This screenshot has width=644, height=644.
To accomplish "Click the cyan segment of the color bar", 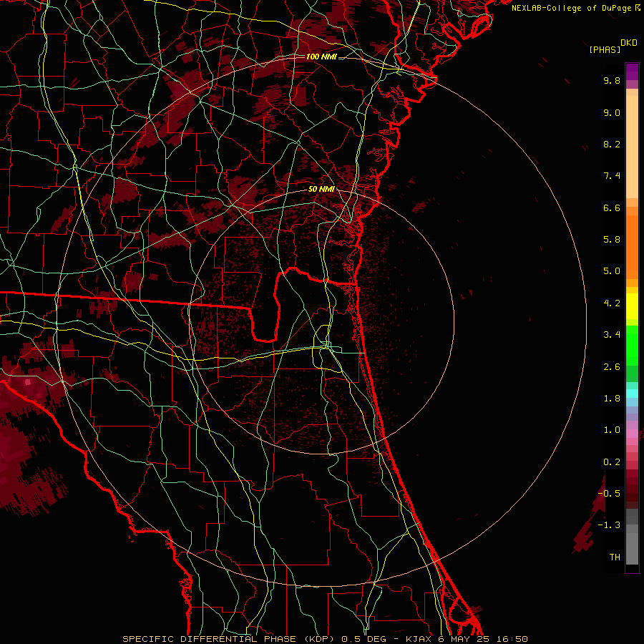I will pyautogui.click(x=632, y=394).
